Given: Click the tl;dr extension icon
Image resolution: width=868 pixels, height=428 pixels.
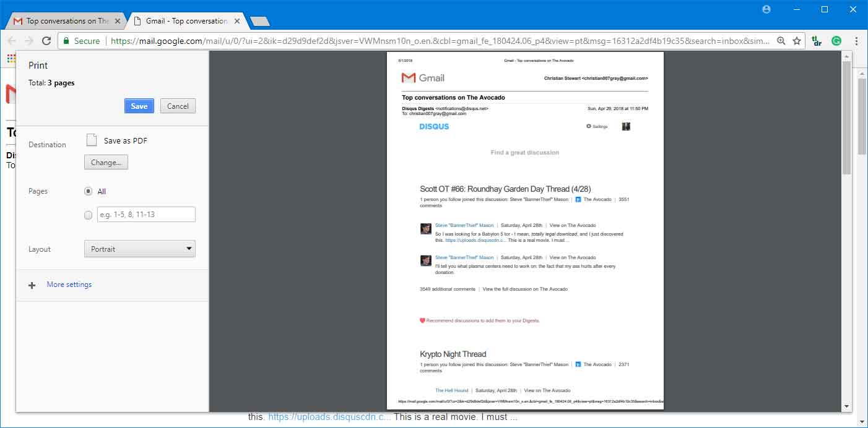Looking at the screenshot, I should pos(816,41).
